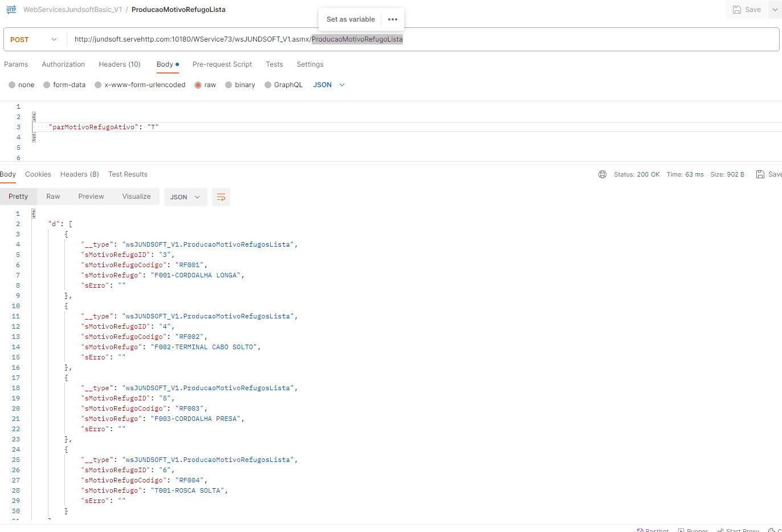Open the request body JSON format dropdown

click(329, 85)
